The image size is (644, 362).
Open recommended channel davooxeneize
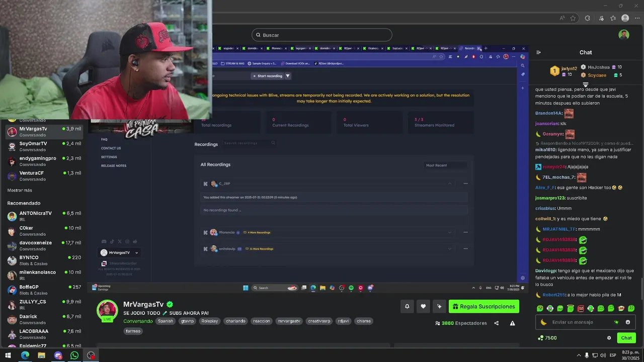44,245
